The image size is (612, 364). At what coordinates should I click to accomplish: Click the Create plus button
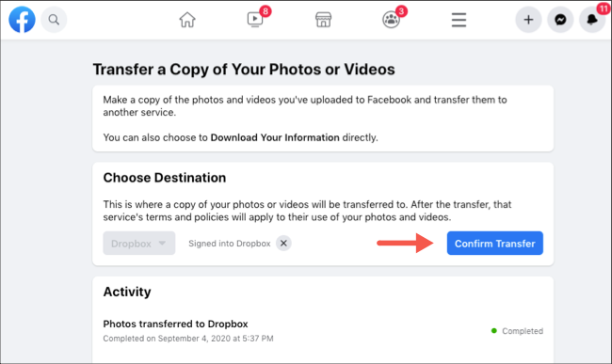528,20
